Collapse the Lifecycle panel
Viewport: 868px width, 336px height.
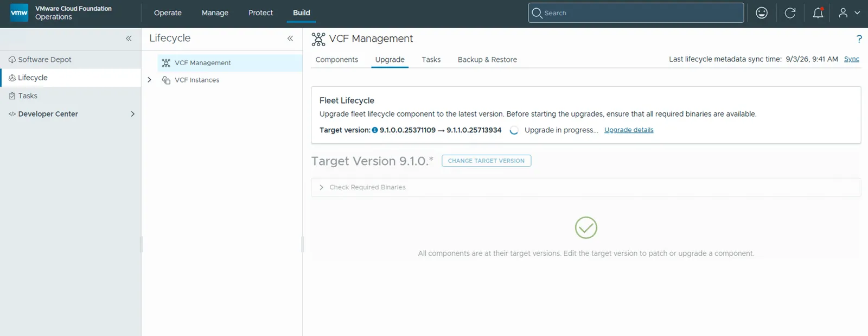click(x=290, y=39)
